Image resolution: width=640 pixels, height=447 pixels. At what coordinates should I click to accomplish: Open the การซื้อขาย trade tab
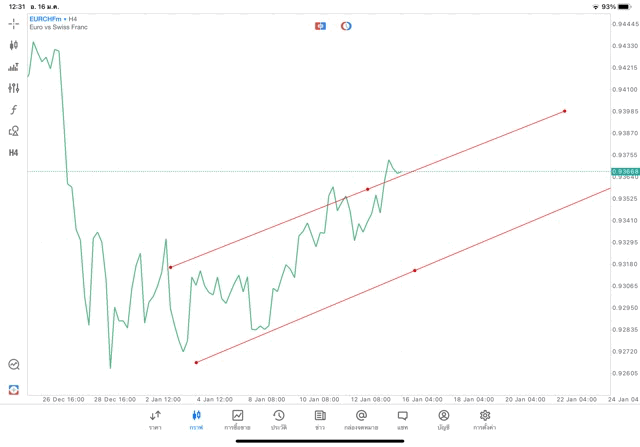click(x=238, y=420)
